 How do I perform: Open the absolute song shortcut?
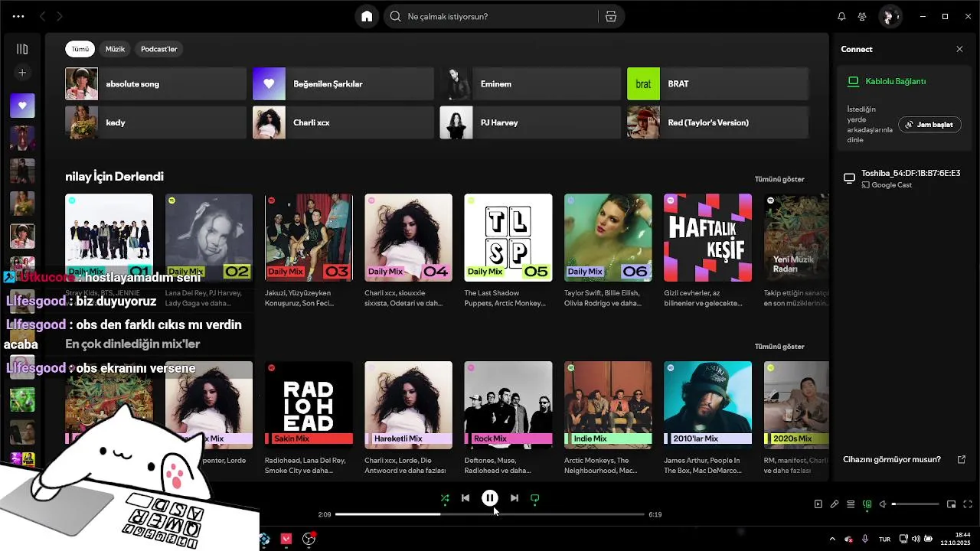155,84
